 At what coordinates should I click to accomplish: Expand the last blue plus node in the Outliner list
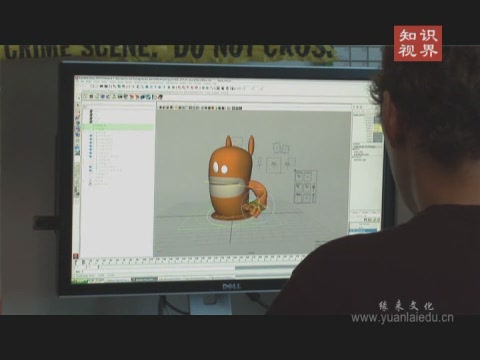91,171
